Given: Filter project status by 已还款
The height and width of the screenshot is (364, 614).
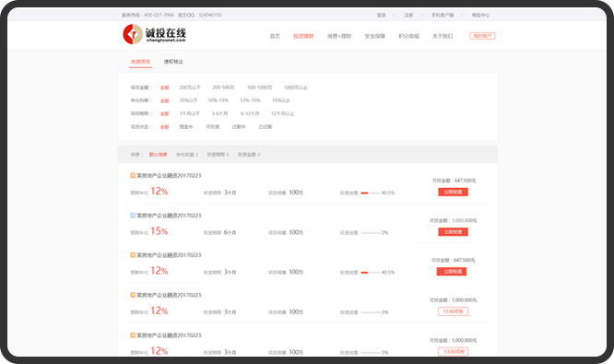Looking at the screenshot, I should click(266, 127).
